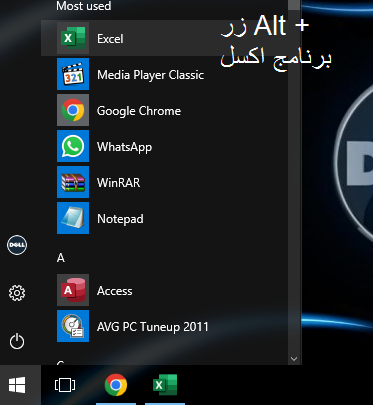Launch WhatsApp app icon
Screen dimensions: 373x405
[x=73, y=146]
